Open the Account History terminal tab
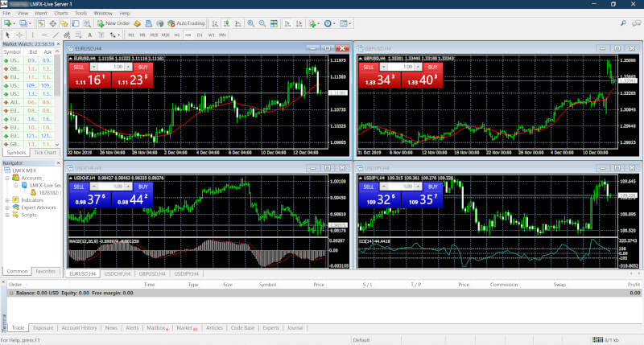Screen dimensions: 644x345 coord(79,328)
